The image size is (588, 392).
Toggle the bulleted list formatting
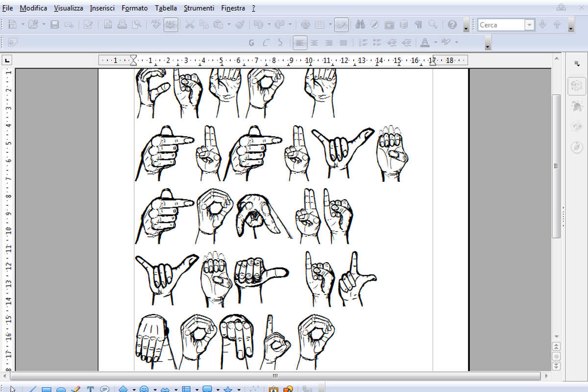click(377, 43)
